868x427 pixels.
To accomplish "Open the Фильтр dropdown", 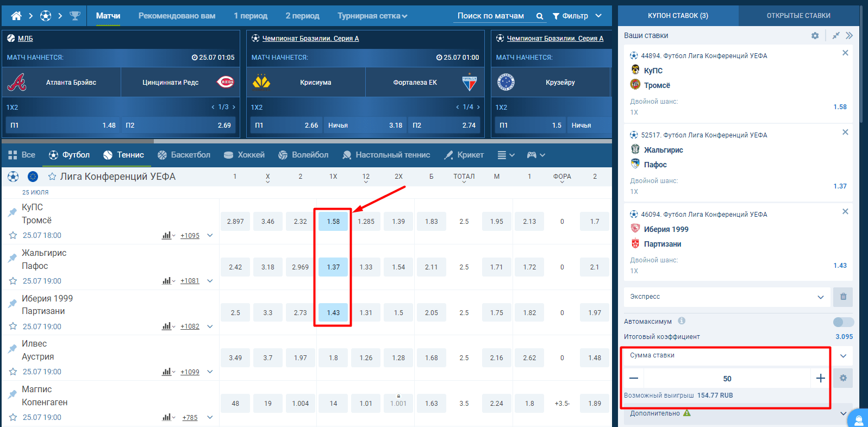I will tap(577, 16).
